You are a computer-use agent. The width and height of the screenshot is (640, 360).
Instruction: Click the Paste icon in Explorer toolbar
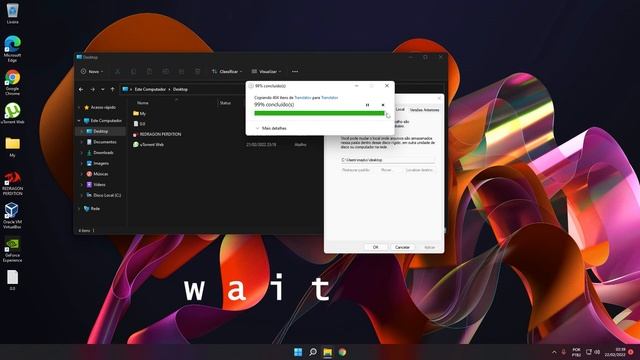tap(149, 71)
